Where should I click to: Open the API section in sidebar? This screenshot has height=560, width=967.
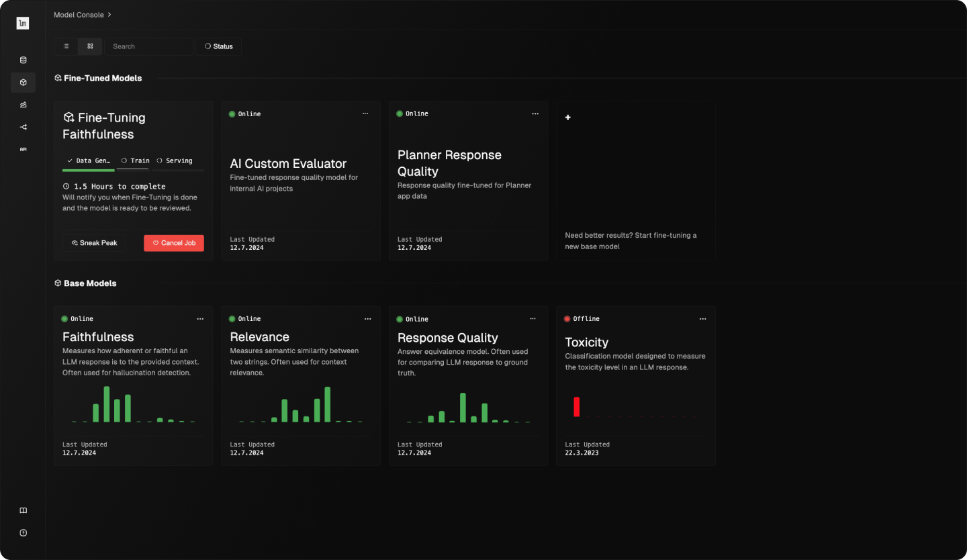[23, 149]
